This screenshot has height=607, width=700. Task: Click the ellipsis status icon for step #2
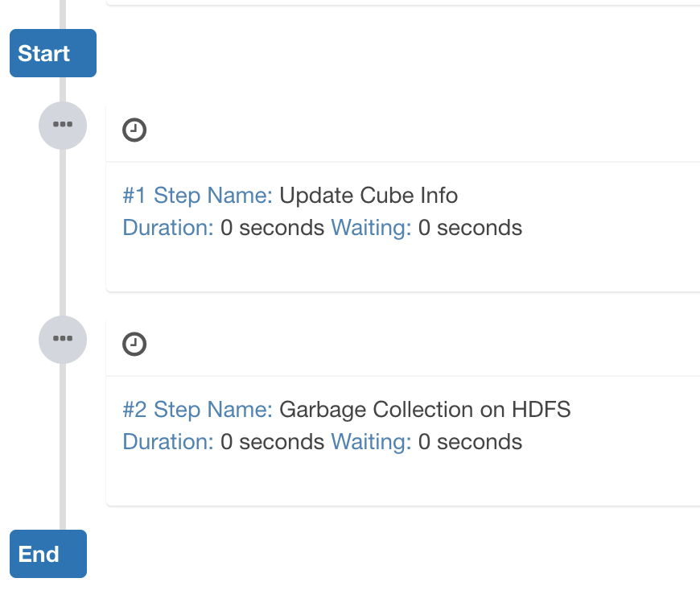tap(63, 339)
